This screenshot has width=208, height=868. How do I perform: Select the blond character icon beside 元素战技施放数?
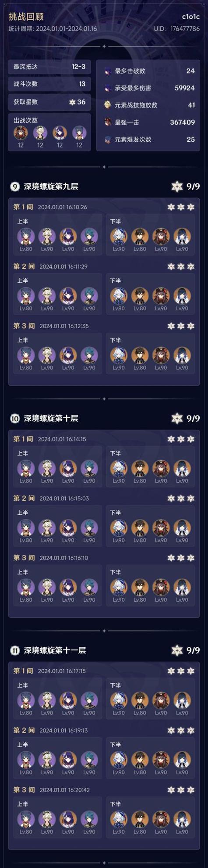click(x=107, y=105)
